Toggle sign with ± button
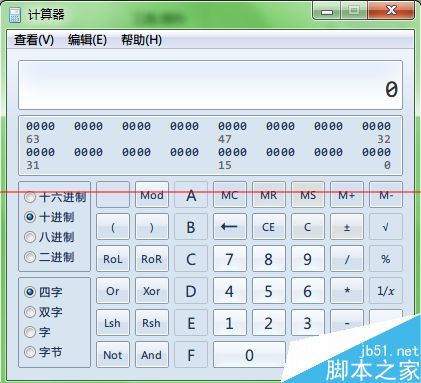Image resolution: width=421 pixels, height=383 pixels. [347, 227]
